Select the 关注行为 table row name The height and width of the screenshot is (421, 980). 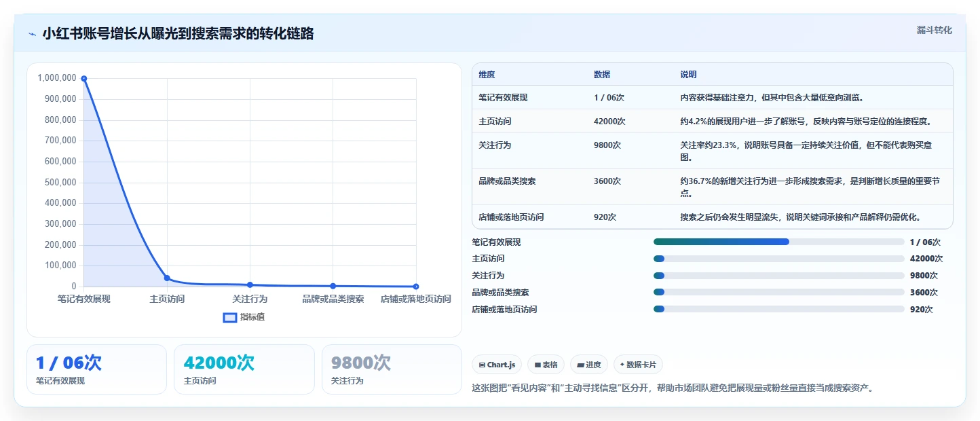(495, 145)
